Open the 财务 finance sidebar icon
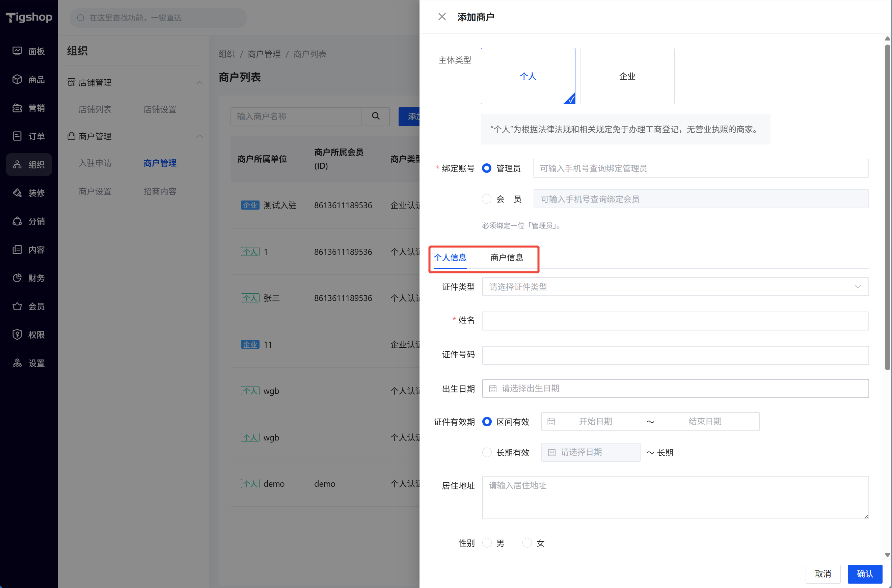Viewport: 892px width, 588px height. coord(17,278)
